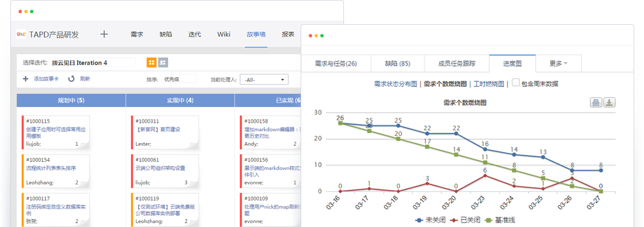This screenshot has height=227, width=644.
Task: Click card ID #1000158
Action: coord(256,122)
